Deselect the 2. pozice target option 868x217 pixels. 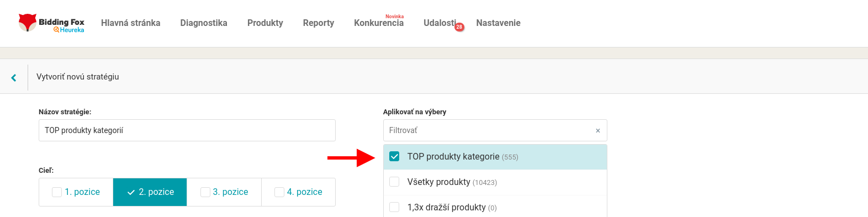[150, 192]
